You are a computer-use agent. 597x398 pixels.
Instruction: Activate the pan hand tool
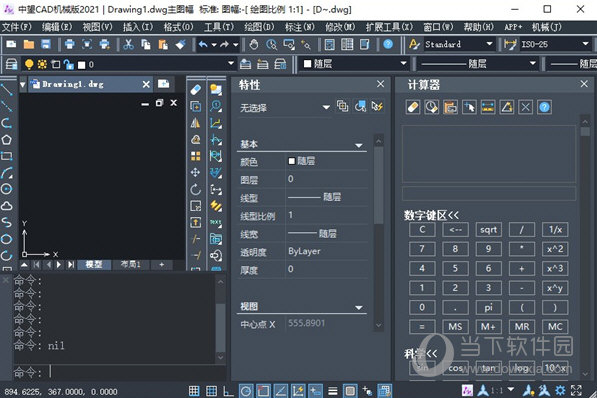(x=253, y=44)
